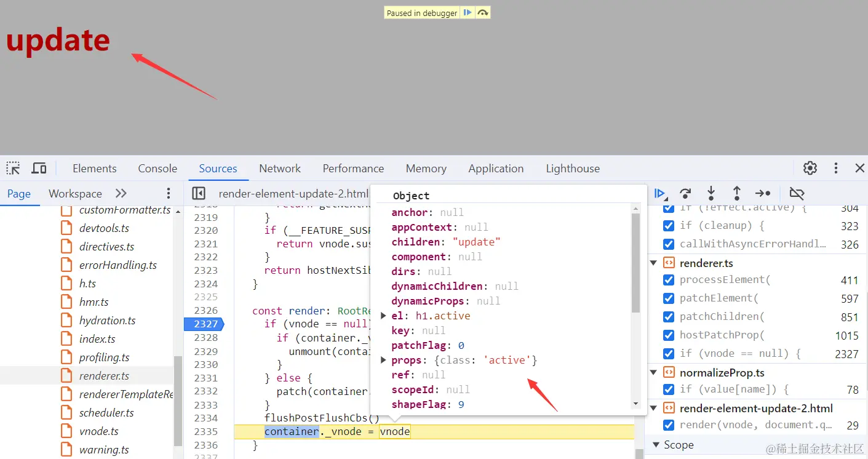Viewport: 868px width, 459px height.
Task: Show more navigator tabs chevron
Action: (x=121, y=193)
